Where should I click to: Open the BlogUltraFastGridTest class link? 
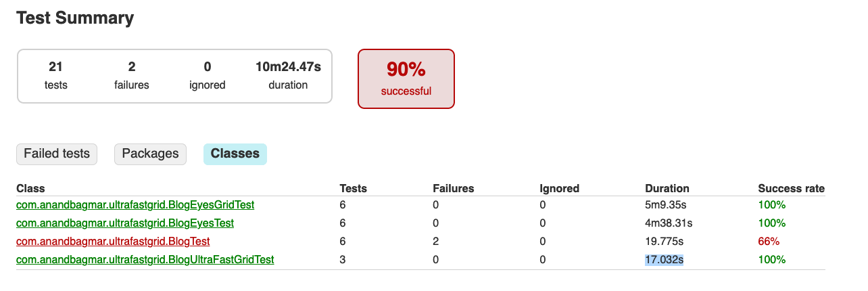[x=145, y=259]
